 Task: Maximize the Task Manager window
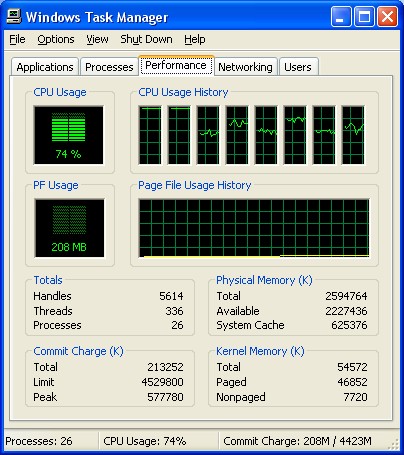pos(364,16)
